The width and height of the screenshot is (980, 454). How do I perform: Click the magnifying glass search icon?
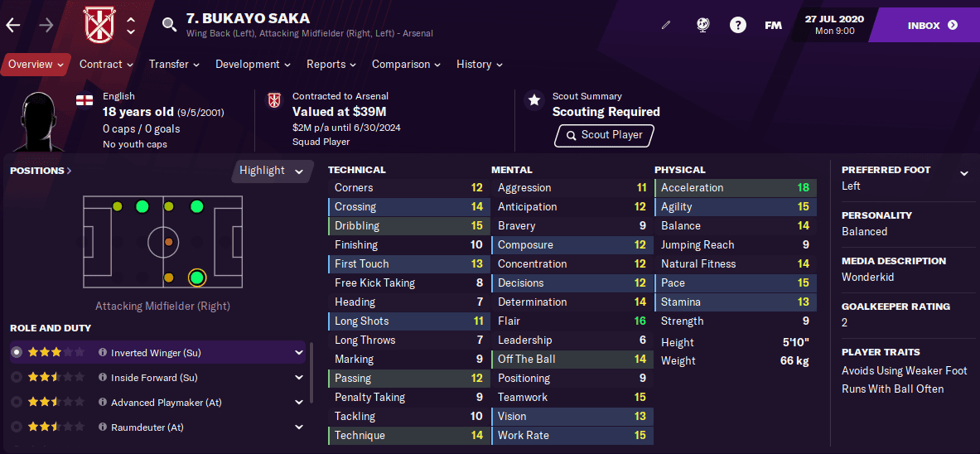click(170, 25)
